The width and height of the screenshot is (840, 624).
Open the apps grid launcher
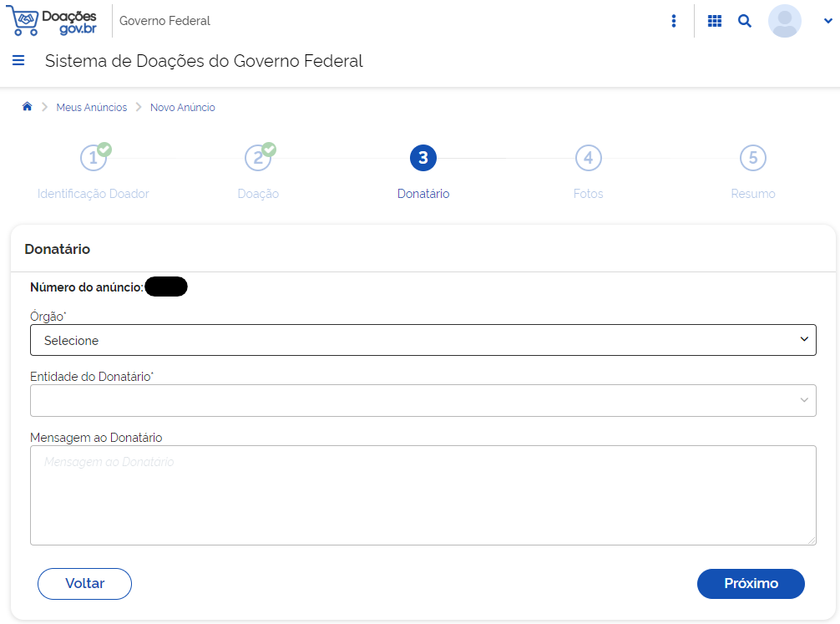click(715, 22)
